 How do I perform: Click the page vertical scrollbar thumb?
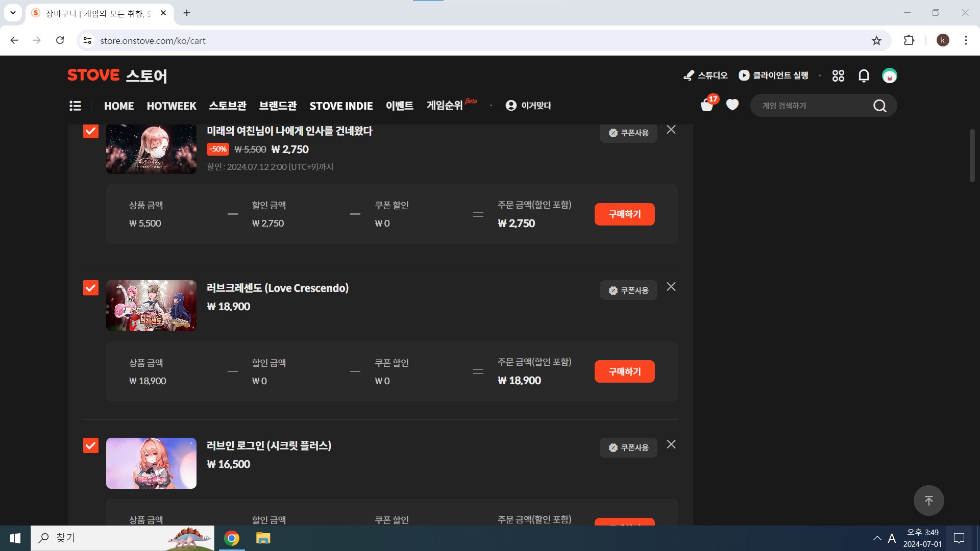click(x=972, y=156)
